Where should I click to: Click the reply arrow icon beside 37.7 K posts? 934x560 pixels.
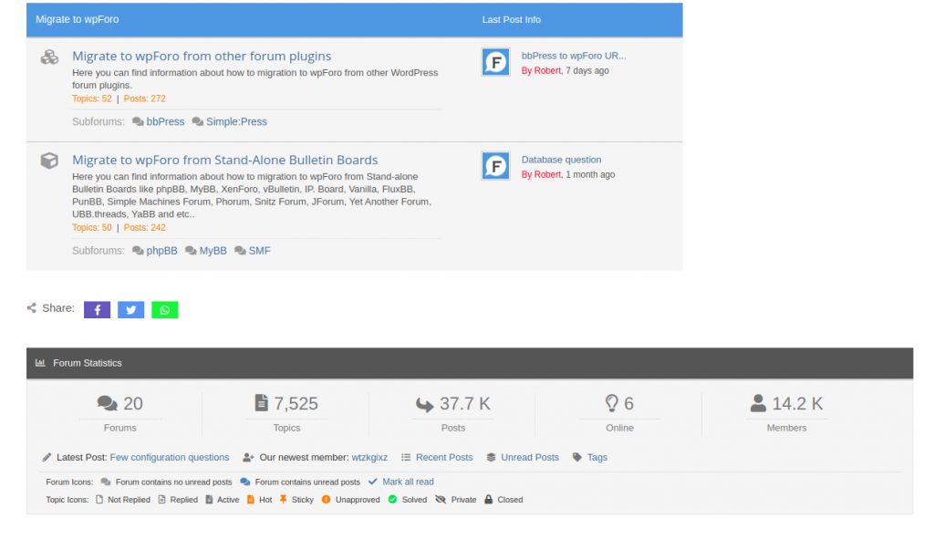(x=425, y=405)
